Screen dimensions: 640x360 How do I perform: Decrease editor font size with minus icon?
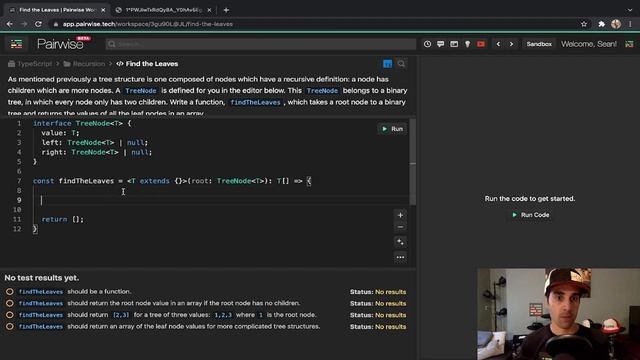[x=400, y=227]
